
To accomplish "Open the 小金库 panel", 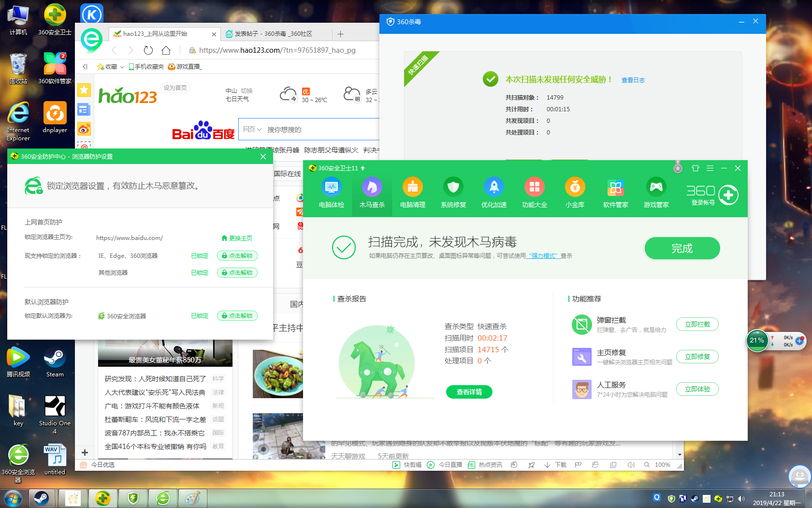I will [575, 193].
